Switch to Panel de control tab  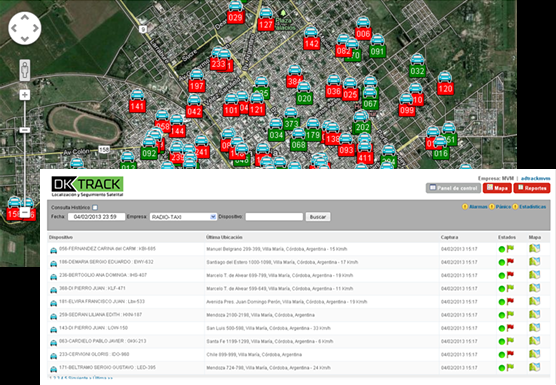click(x=453, y=188)
